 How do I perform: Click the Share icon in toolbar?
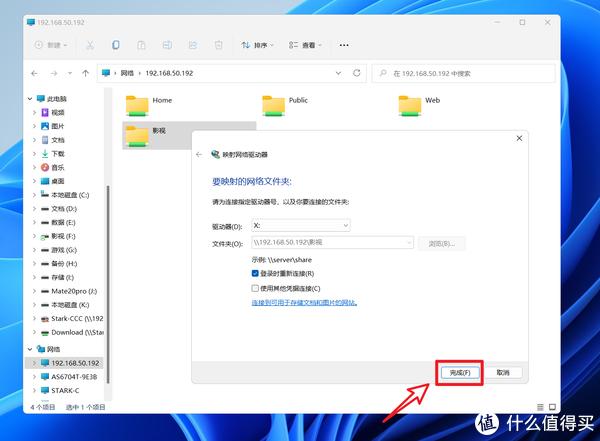click(193, 45)
